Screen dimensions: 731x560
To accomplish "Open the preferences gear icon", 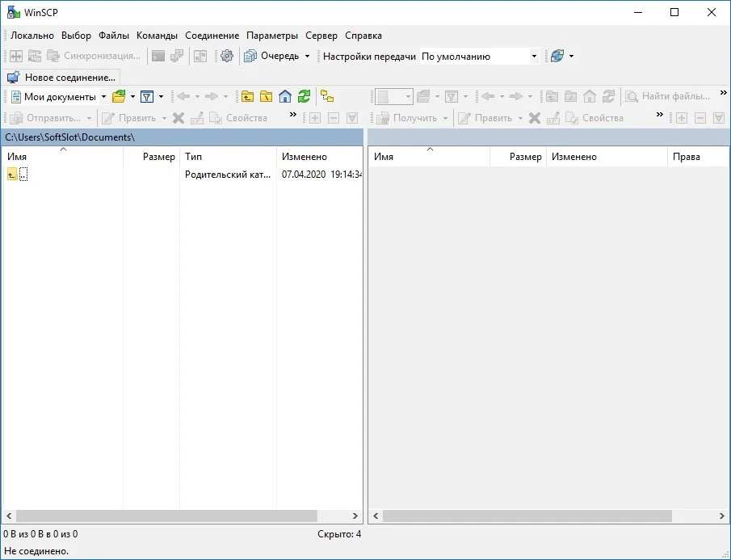I will tap(227, 56).
